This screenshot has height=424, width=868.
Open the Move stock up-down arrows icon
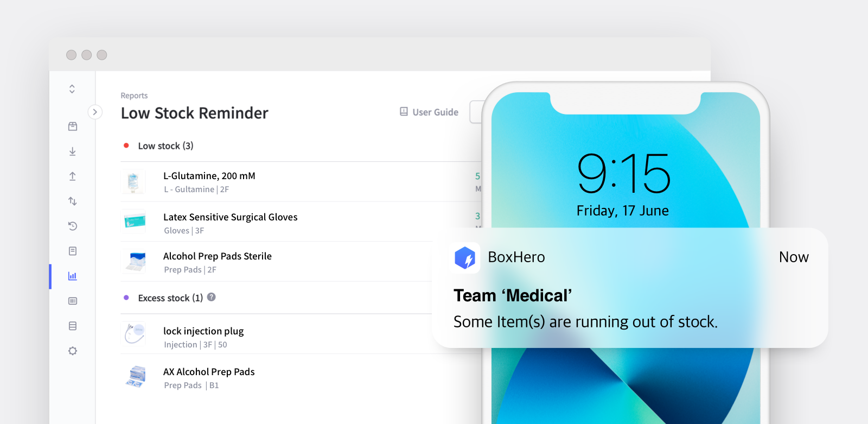[73, 201]
